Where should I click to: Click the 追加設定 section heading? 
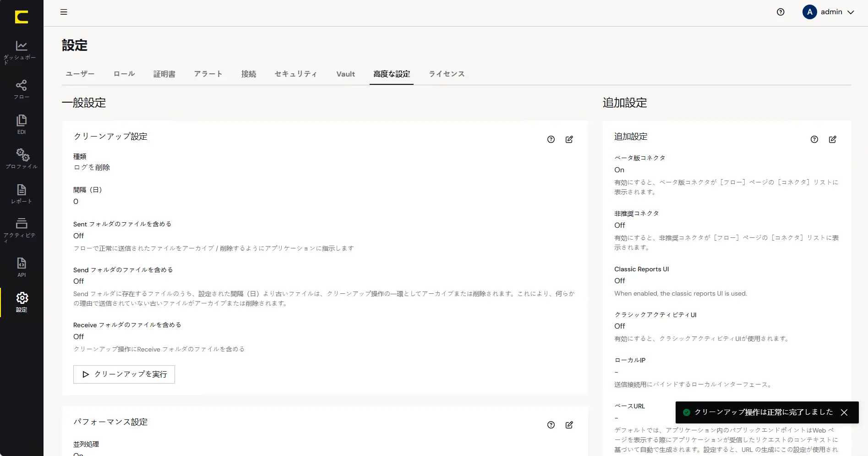click(625, 103)
